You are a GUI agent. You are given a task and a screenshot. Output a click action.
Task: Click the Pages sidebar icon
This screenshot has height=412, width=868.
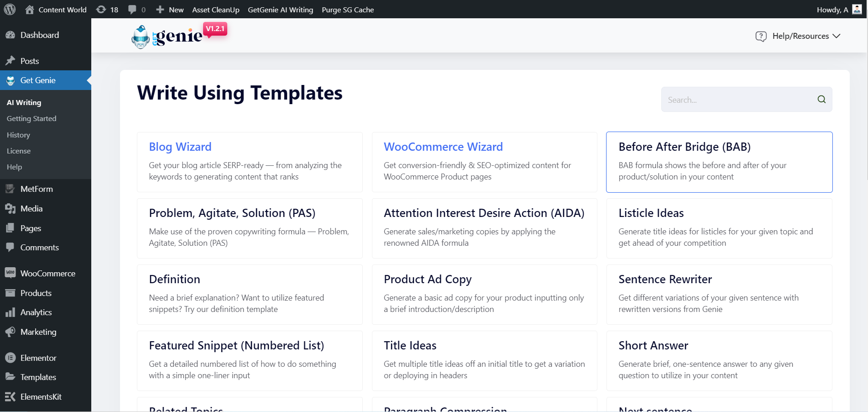point(10,228)
